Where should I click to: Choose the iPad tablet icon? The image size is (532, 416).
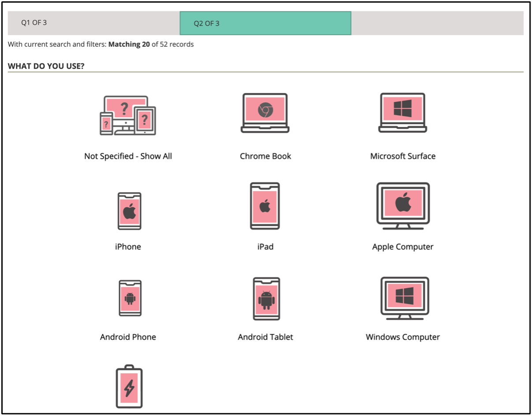265,206
